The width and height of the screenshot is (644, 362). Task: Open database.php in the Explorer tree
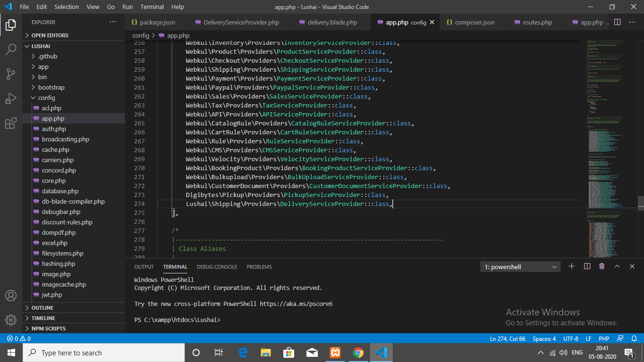74,191
